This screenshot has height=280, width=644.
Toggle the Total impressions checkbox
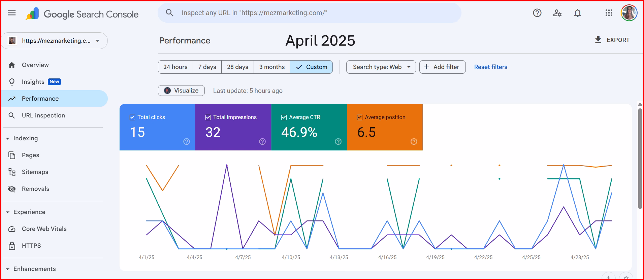(x=208, y=117)
